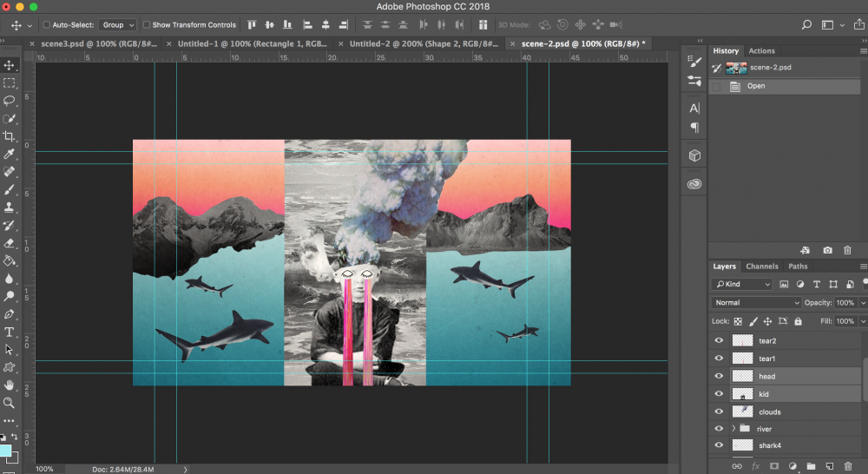Open the Paths panel tab
The image size is (868, 474).
tap(798, 267)
